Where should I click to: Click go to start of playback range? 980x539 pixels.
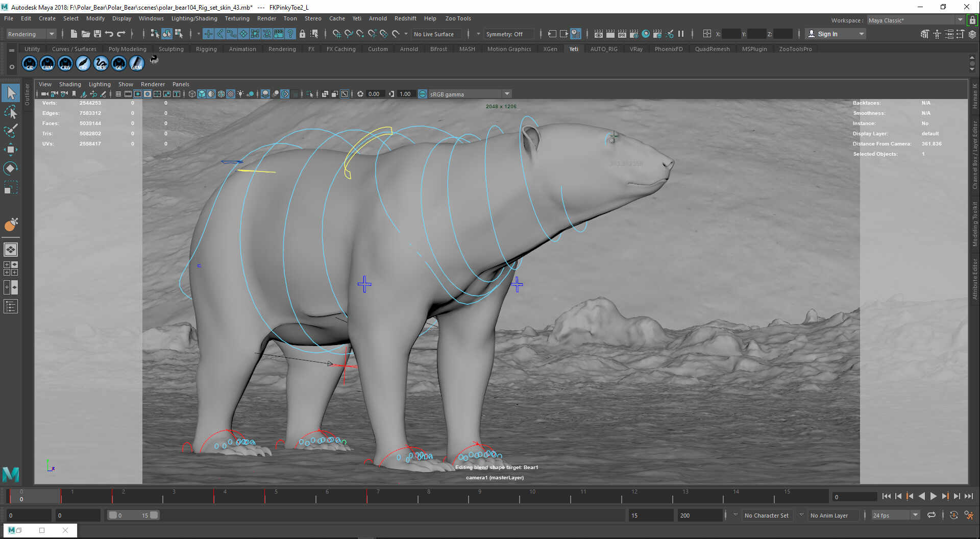pos(886,496)
